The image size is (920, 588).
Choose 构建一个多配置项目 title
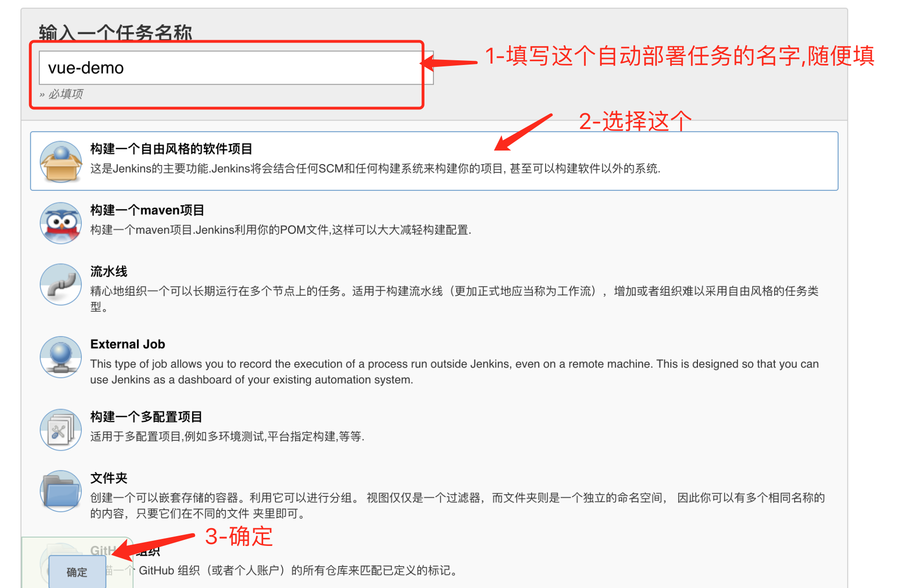tap(146, 416)
